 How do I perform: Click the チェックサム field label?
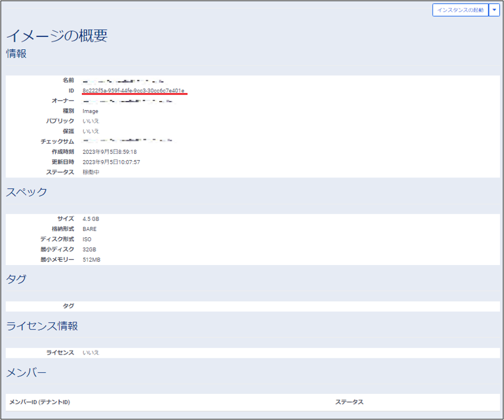[57, 142]
